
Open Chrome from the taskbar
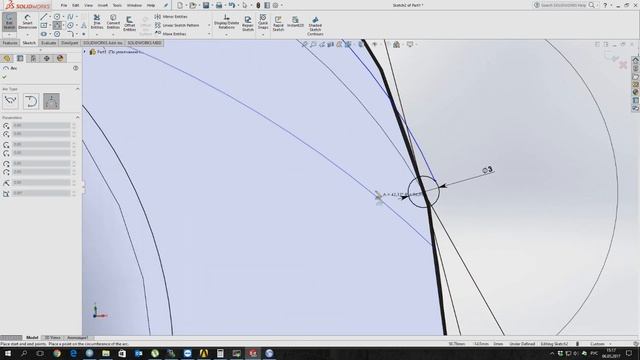pyautogui.click(x=57, y=353)
